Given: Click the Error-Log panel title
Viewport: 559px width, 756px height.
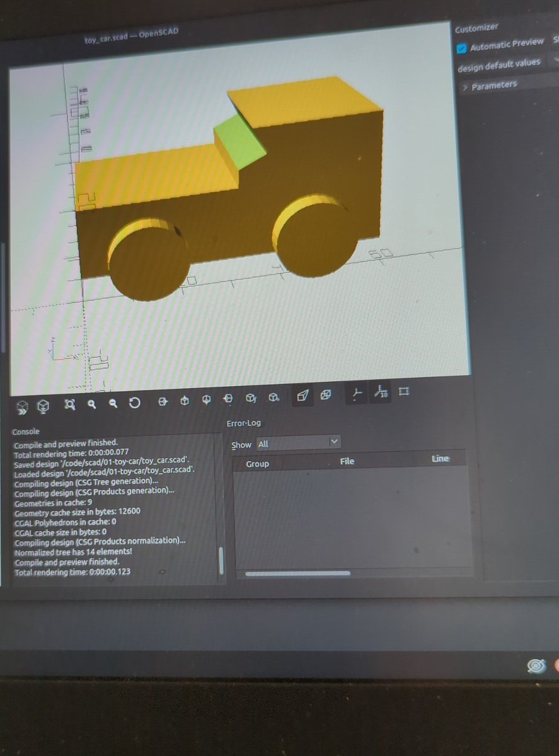Looking at the screenshot, I should click(x=243, y=423).
